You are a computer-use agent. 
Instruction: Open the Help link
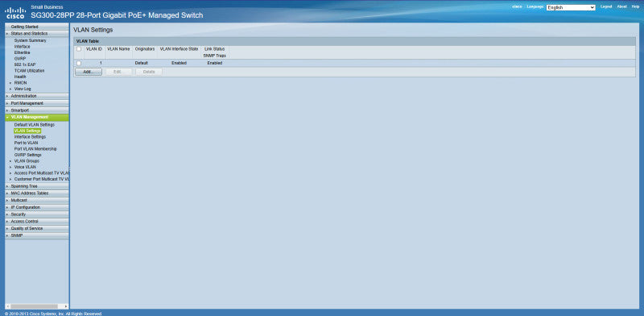[635, 6]
